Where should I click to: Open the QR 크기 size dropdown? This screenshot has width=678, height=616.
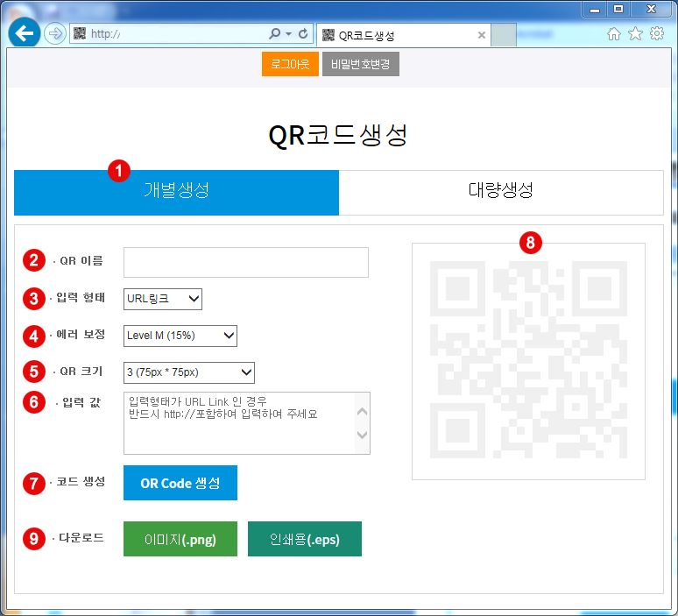(189, 372)
